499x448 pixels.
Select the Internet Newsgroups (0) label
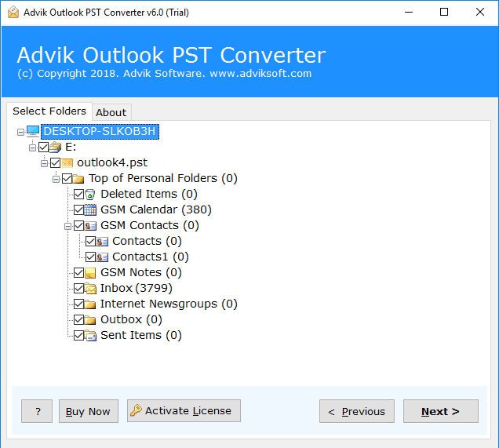[x=169, y=304]
